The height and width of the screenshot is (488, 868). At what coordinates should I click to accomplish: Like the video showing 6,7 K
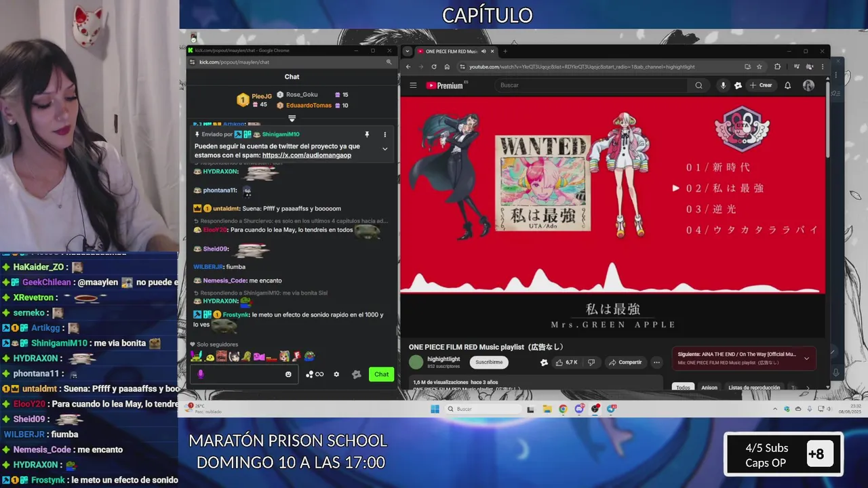(566, 363)
